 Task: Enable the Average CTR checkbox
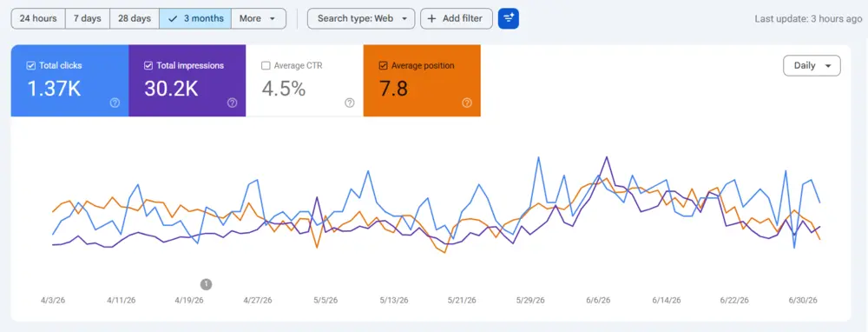266,65
